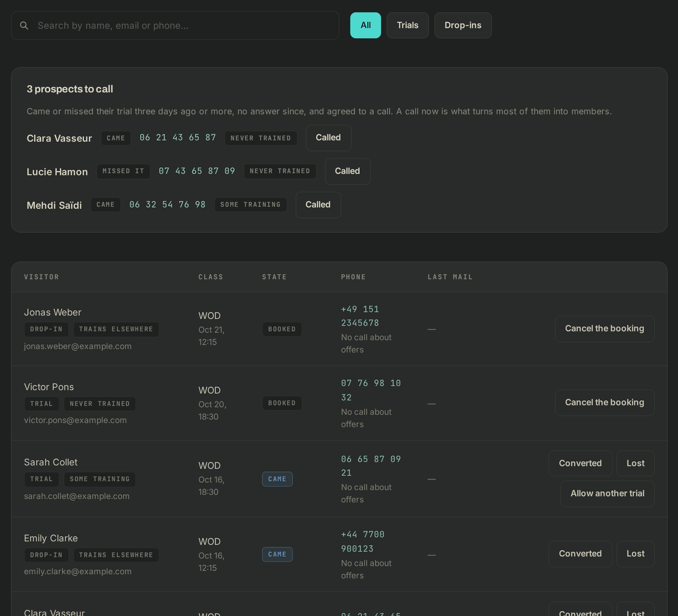Click Mehdi Saïdi's phone 06 32 54 76 98
The image size is (678, 616).
pyautogui.click(x=167, y=204)
